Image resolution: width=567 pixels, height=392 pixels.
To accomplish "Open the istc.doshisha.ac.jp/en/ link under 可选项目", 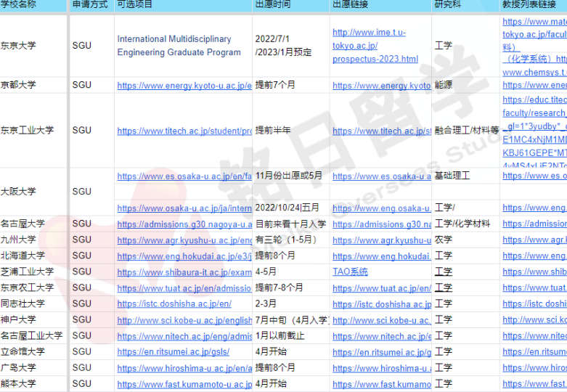I will click(x=174, y=303).
